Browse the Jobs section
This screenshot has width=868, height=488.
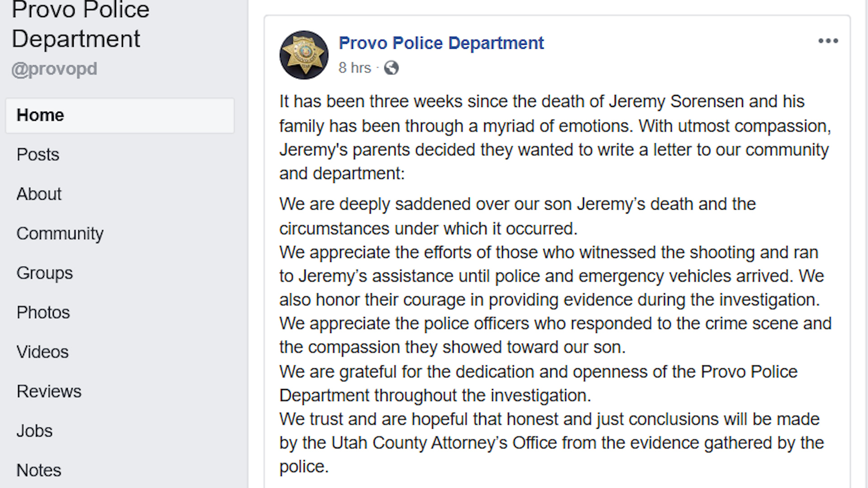pos(34,431)
